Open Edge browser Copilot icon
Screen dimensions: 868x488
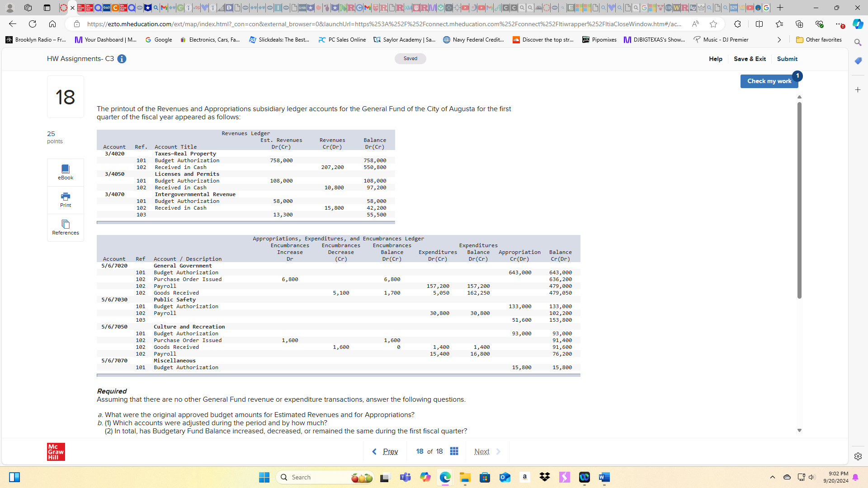pyautogui.click(x=858, y=24)
